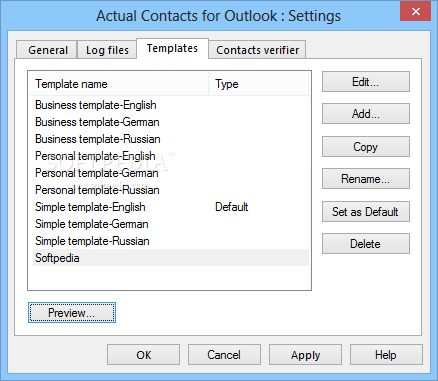Open the Rename... dialog
Screen dimensions: 438x381
point(366,179)
